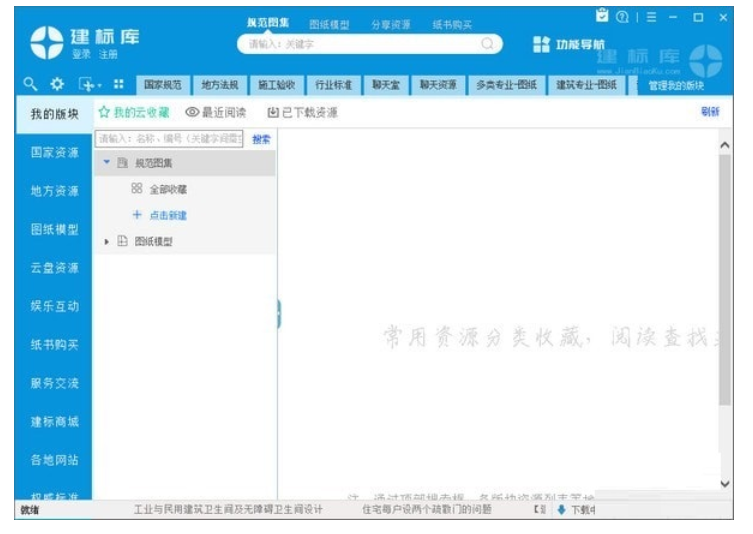Click the scrollbar up arrow

pyautogui.click(x=725, y=145)
